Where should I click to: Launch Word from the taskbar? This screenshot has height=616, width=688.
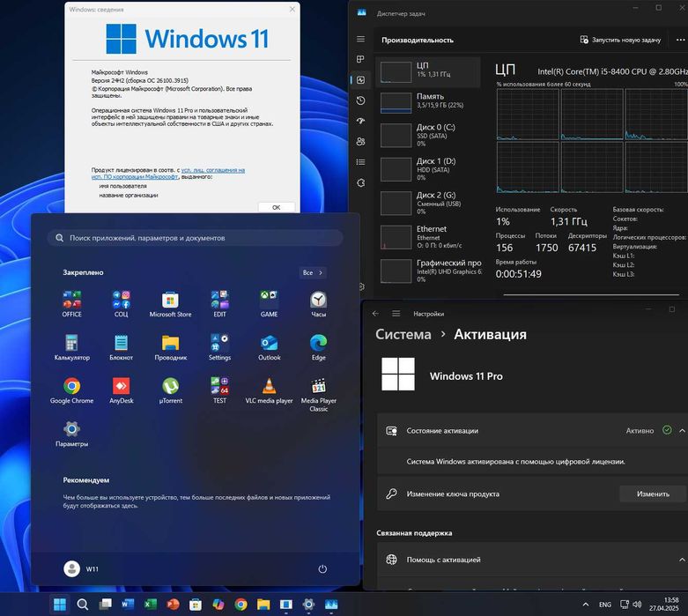[128, 605]
